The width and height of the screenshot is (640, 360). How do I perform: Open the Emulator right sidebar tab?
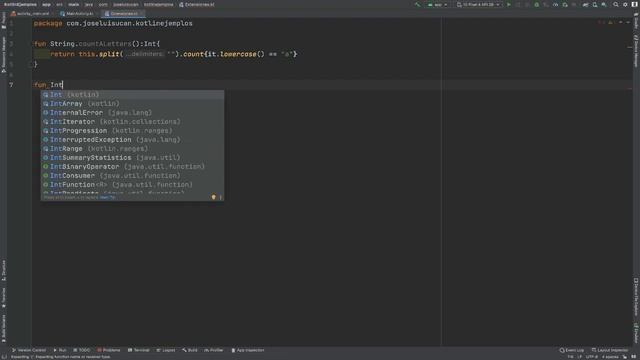636,333
